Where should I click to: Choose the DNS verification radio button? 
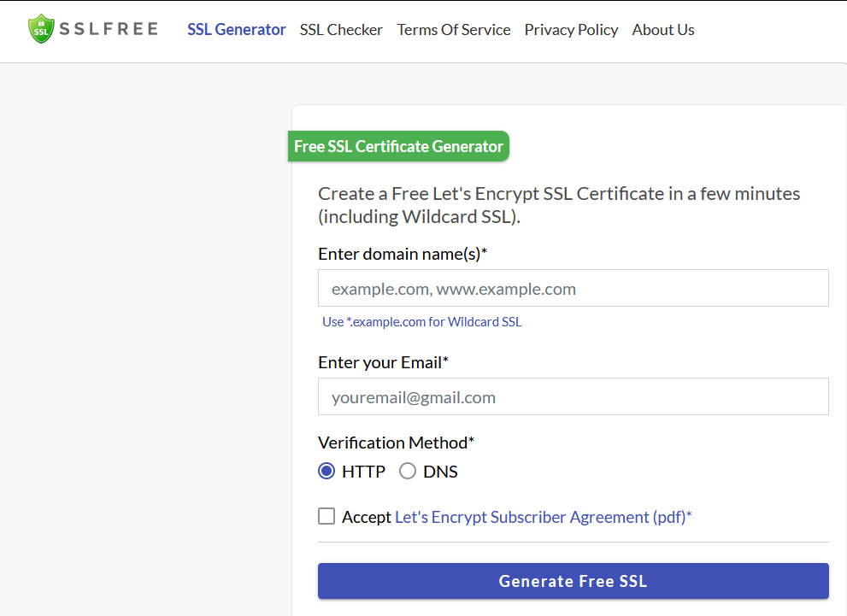(x=408, y=471)
